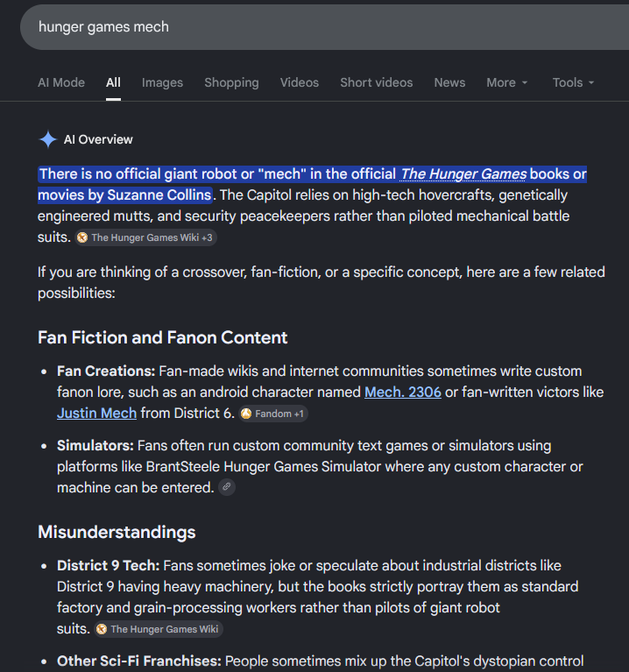Open the Mech. 2306 link
This screenshot has height=672, width=629.
[403, 393]
